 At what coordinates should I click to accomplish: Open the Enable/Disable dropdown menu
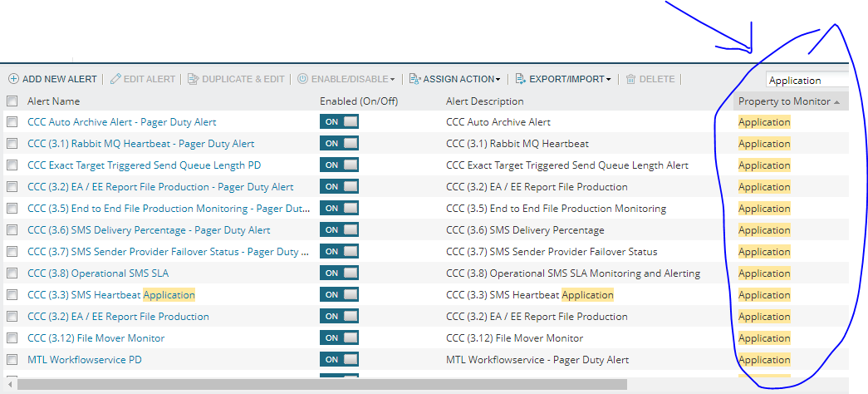click(346, 79)
